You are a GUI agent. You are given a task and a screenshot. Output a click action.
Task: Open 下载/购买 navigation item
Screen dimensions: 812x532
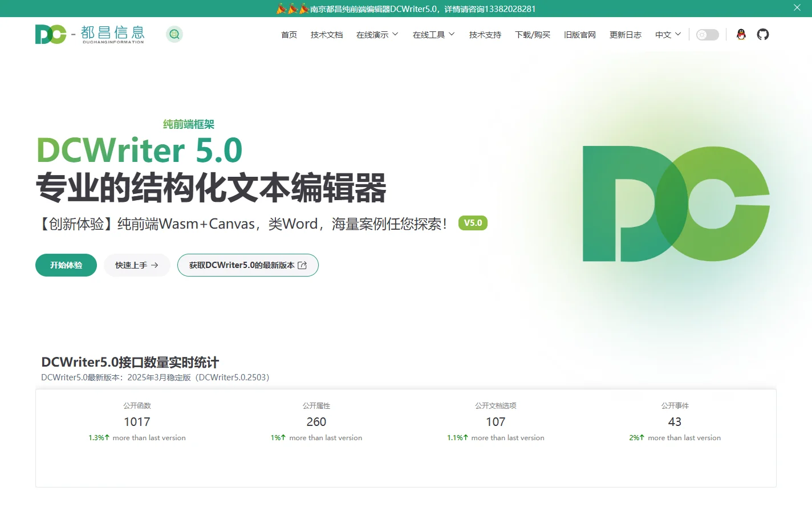click(533, 35)
